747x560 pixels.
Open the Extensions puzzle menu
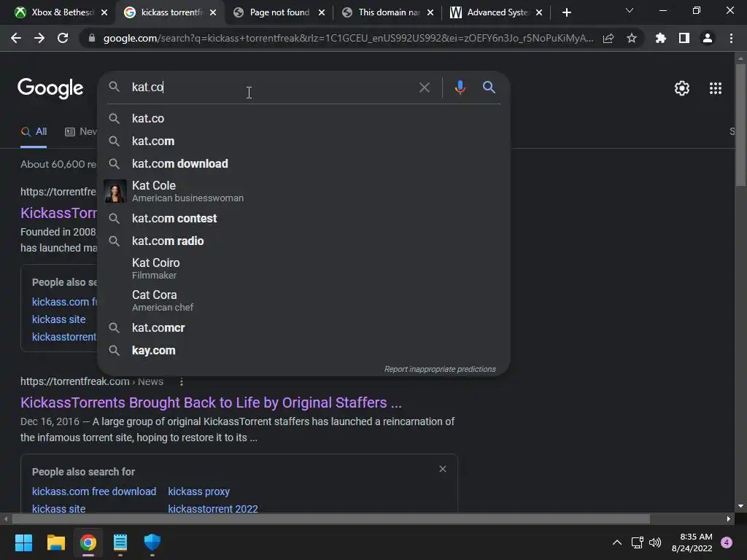click(661, 38)
